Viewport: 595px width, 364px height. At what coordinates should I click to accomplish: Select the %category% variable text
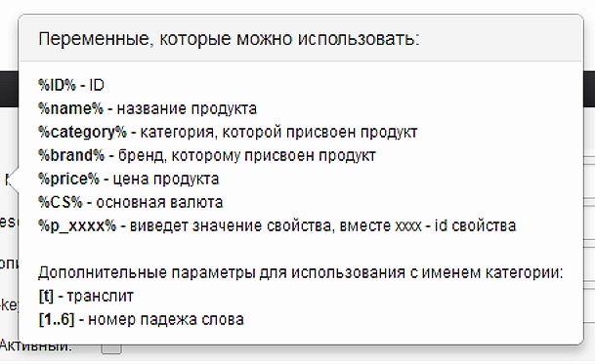click(82, 133)
